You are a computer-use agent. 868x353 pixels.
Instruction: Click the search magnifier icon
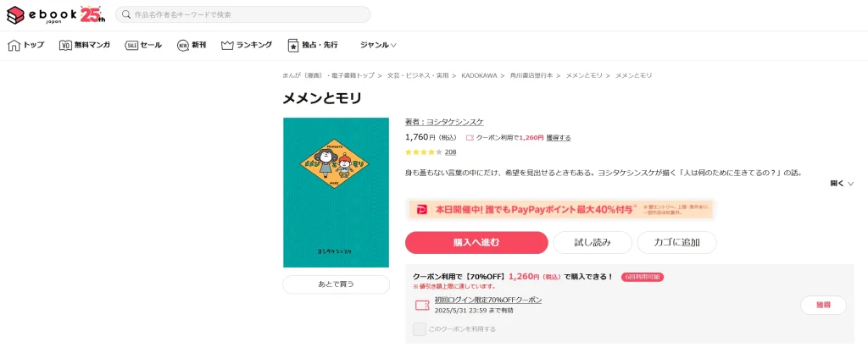click(x=127, y=14)
